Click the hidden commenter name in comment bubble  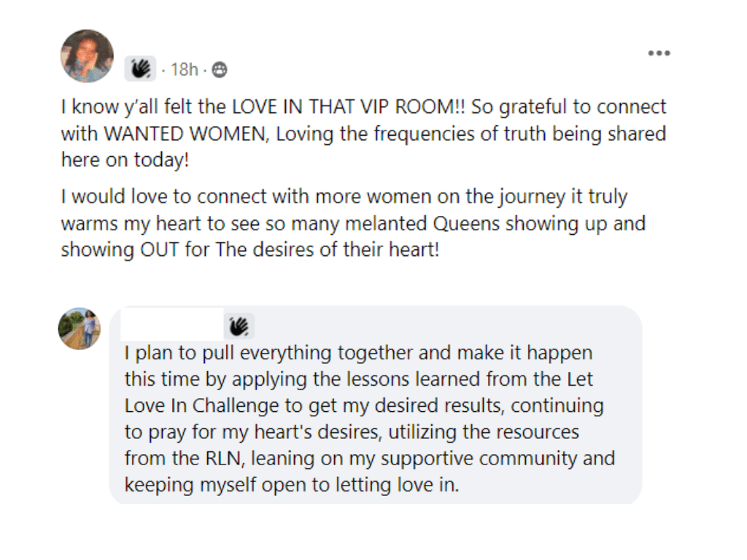[x=172, y=325]
